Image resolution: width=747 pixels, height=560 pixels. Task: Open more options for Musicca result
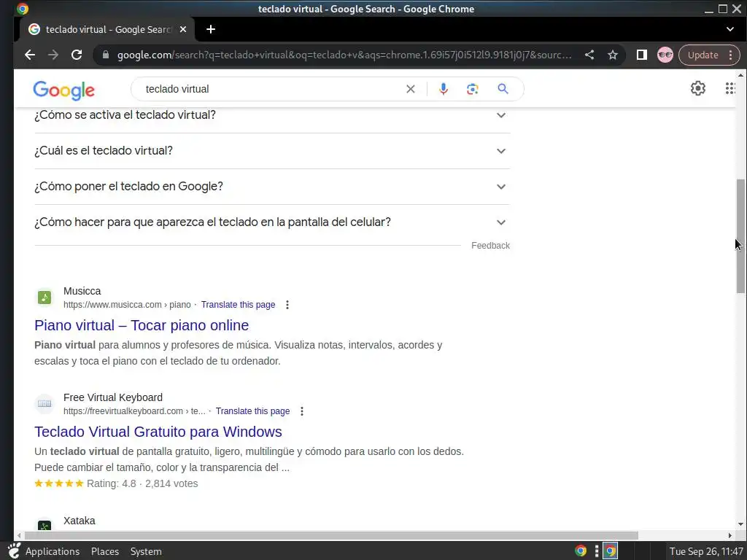pos(287,305)
